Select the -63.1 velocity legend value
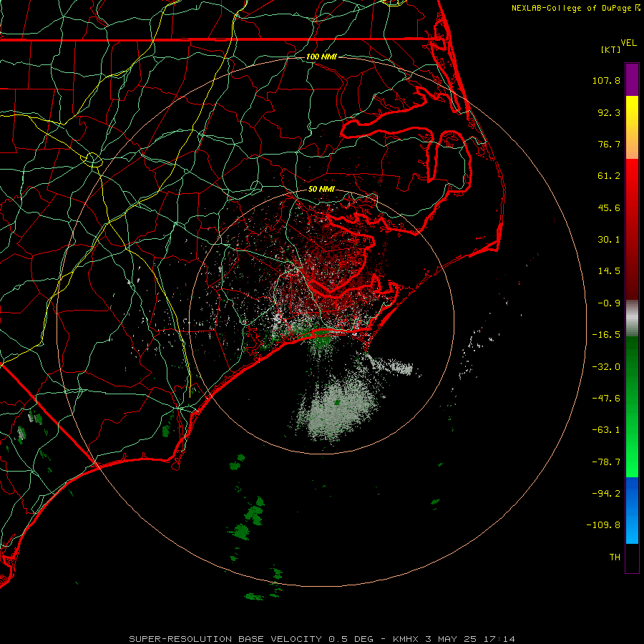Viewport: 644px width, 644px height. pos(606,430)
